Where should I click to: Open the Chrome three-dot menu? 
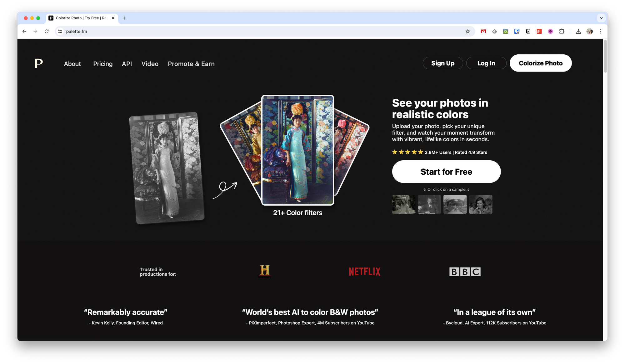pos(601,31)
